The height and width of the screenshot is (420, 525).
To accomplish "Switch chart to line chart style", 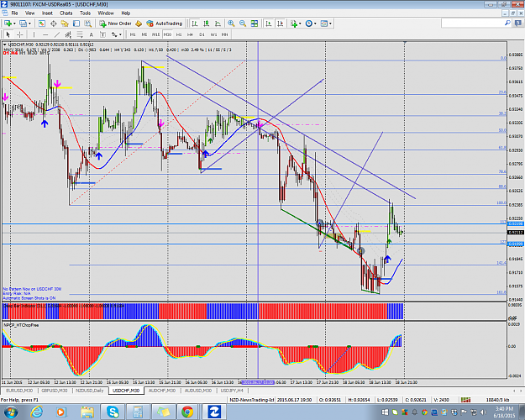I will [218, 24].
